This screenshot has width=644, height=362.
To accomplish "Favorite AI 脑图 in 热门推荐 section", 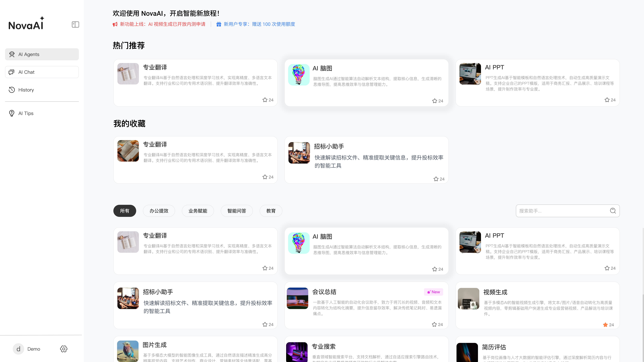I will 435,101.
